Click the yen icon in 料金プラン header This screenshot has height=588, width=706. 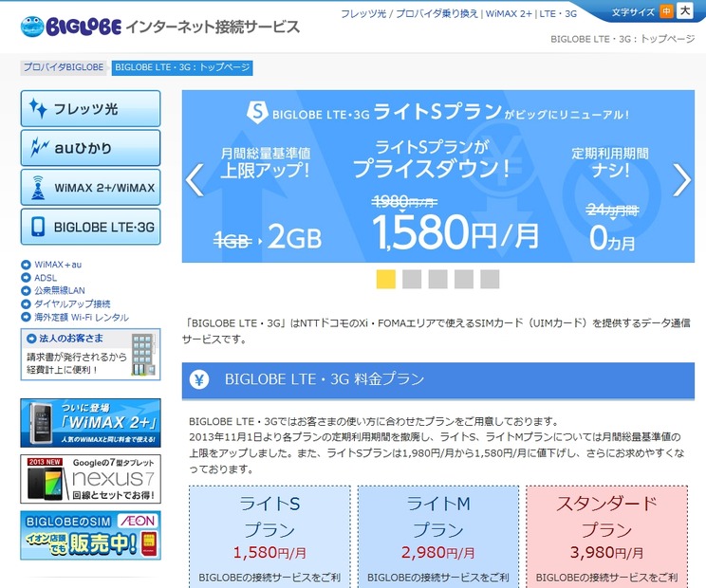point(199,379)
